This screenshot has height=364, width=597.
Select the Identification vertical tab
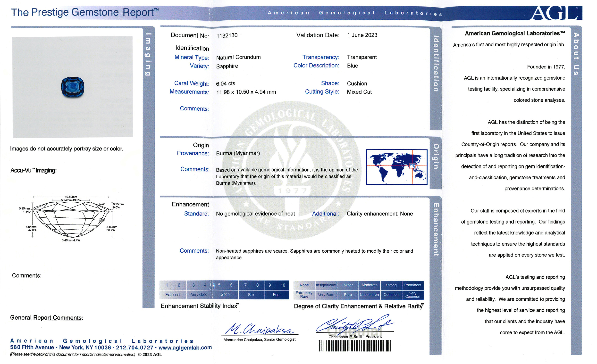click(x=436, y=64)
